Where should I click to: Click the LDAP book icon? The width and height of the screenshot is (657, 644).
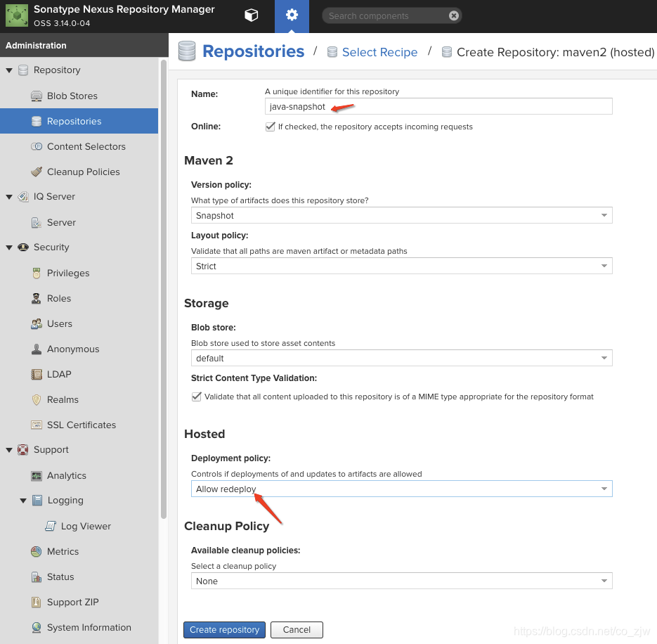pos(37,374)
